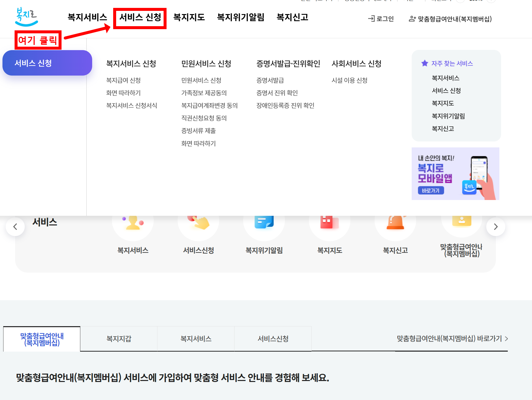Open the 복지위기알림 document icon
The width and height of the screenshot is (532, 400).
[264, 222]
